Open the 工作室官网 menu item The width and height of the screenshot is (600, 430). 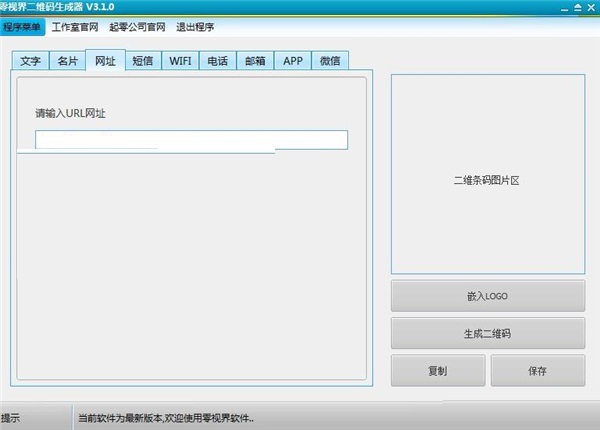tap(75, 27)
